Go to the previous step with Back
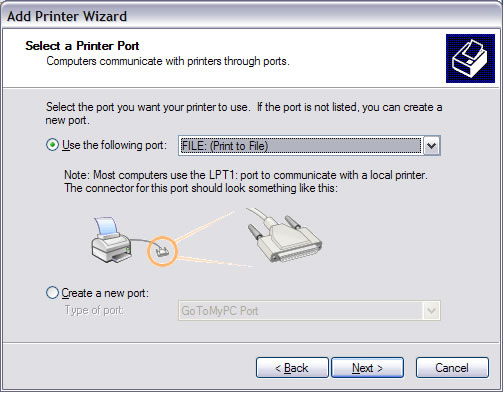 (x=292, y=368)
